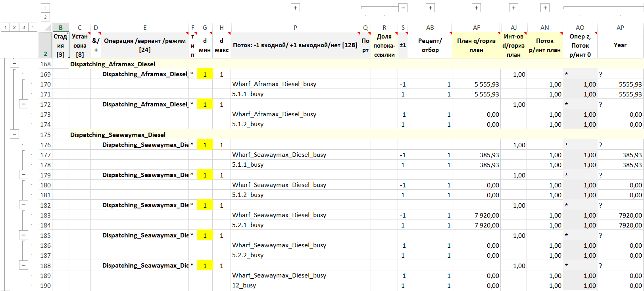Expand hidden columns group above column P
The image size is (644, 291).
pyautogui.click(x=295, y=8)
